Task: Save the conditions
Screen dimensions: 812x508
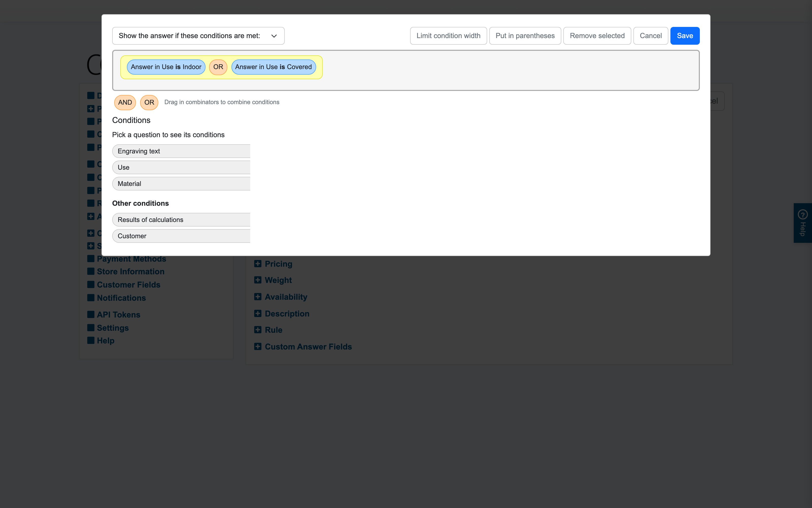Action: [685, 36]
